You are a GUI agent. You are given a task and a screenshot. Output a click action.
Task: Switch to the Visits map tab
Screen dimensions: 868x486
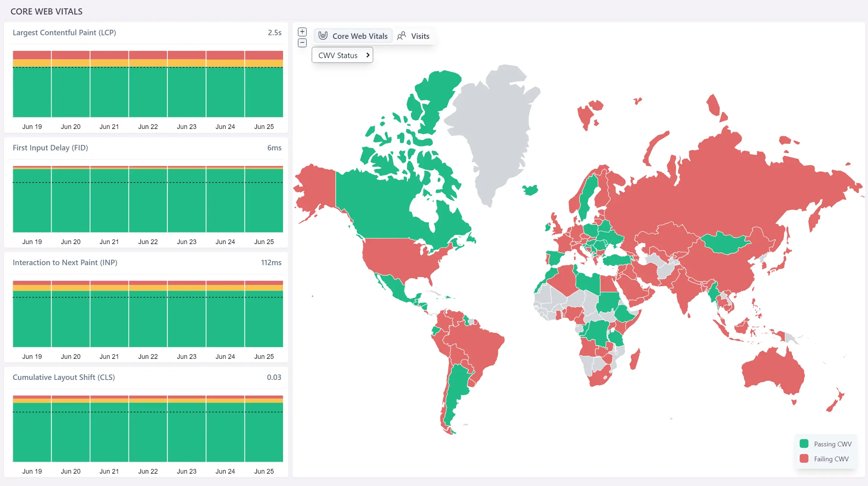[413, 36]
